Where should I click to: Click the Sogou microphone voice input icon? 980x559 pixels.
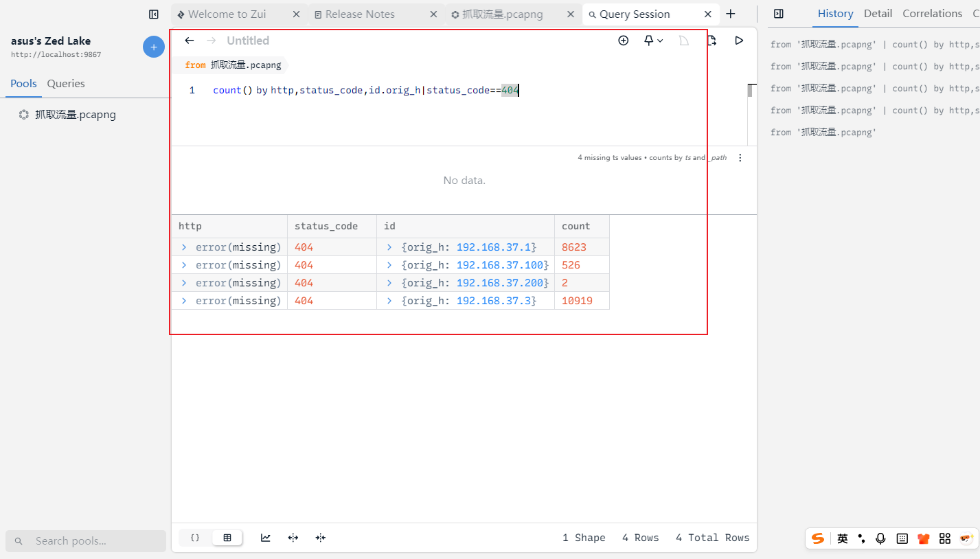(x=881, y=538)
